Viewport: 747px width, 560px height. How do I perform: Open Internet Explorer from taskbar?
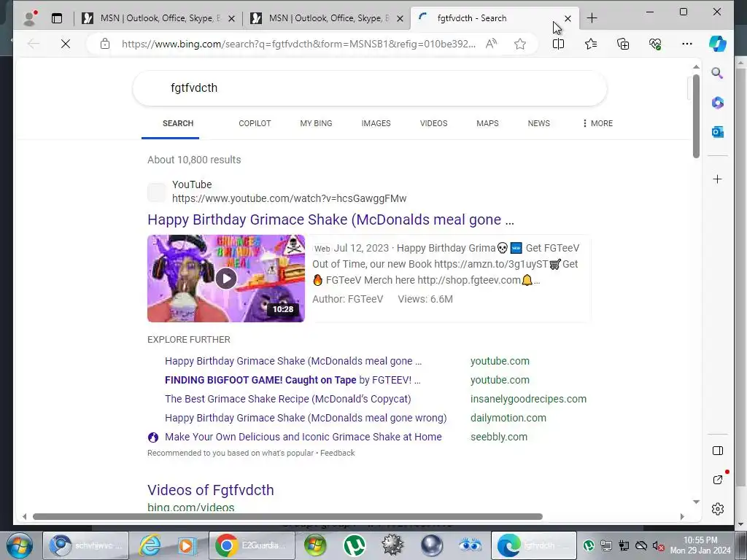150,545
